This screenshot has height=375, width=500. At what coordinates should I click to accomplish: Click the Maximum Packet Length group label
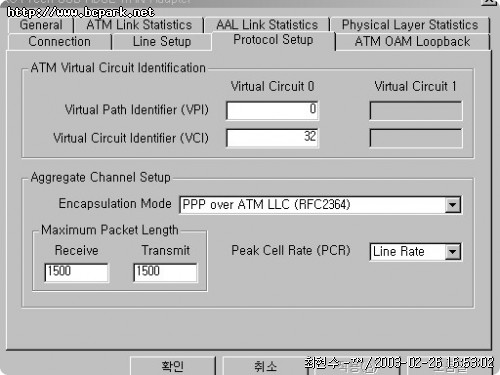[110, 230]
